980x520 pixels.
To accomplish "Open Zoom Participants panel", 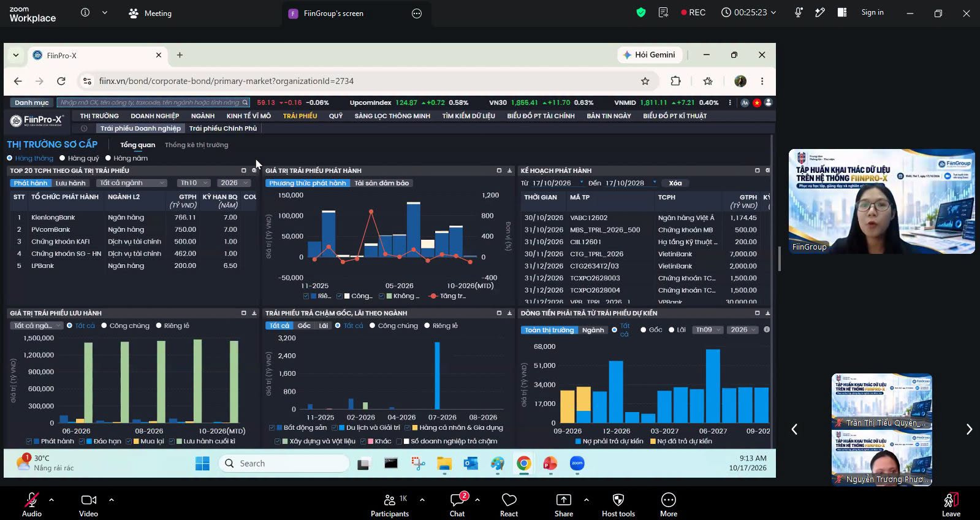I will click(x=389, y=504).
